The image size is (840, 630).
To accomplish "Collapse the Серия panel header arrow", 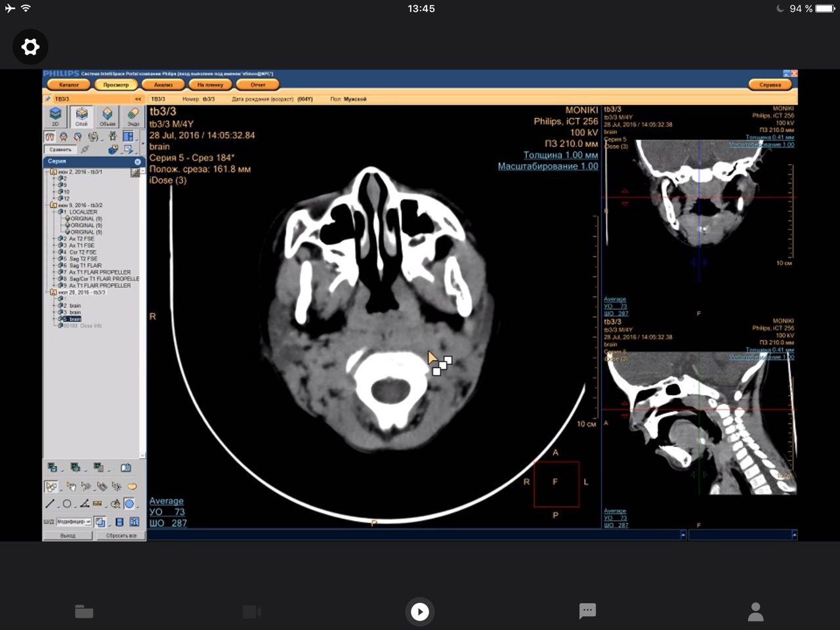I will (x=137, y=161).
